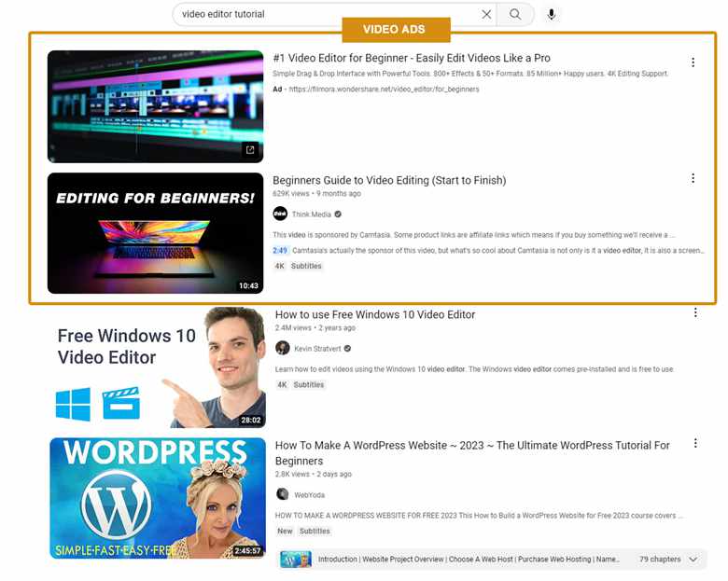The image size is (728, 581).
Task: Play the Free Windows 10 Video Editor thumbnail
Action: 158,367
